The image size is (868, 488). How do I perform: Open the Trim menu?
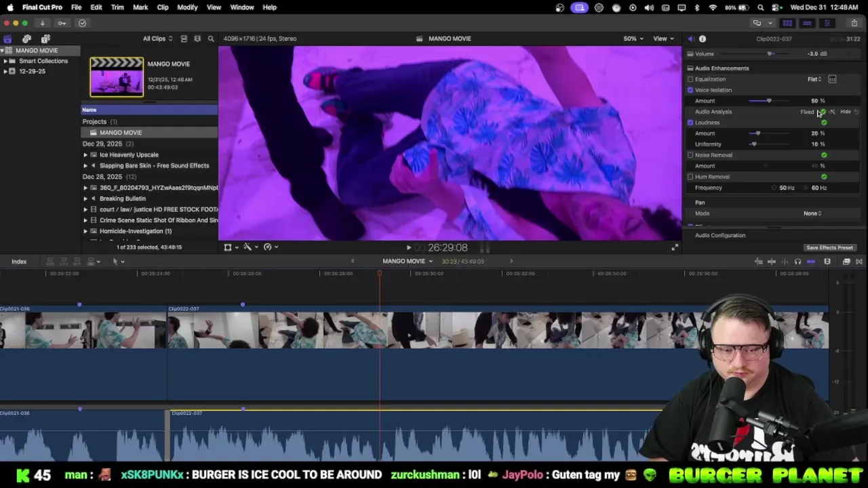(117, 7)
